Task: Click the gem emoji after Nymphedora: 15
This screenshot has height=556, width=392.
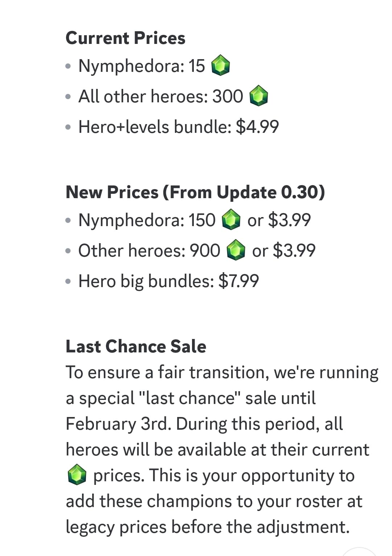Action: pyautogui.click(x=221, y=66)
